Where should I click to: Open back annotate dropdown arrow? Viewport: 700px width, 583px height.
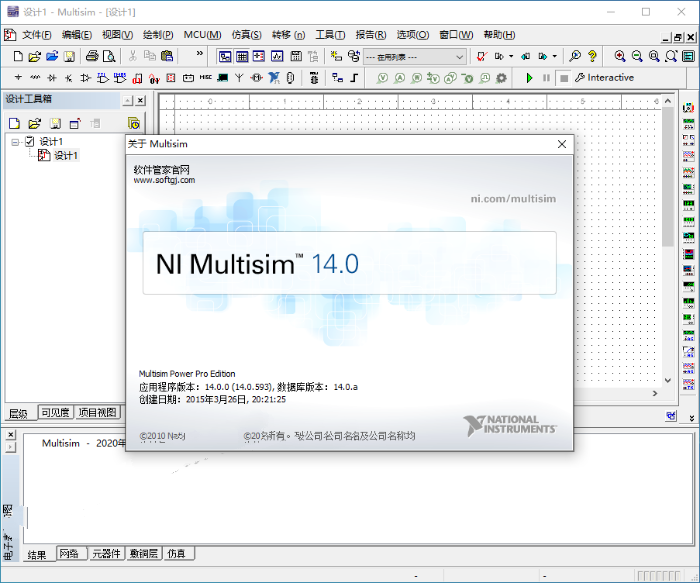tap(511, 56)
